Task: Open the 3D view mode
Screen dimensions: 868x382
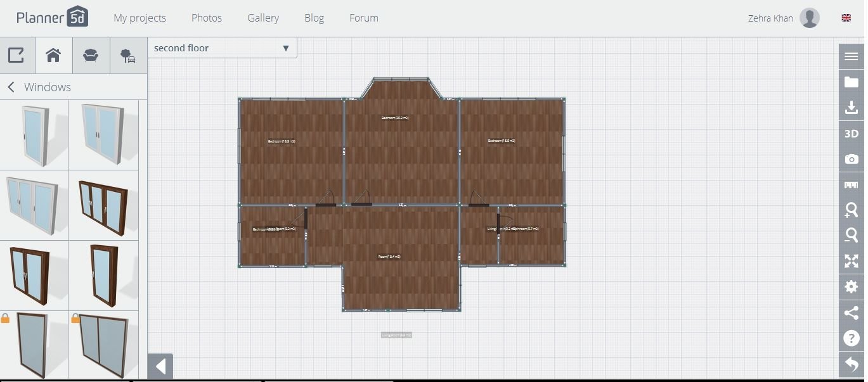Action: pyautogui.click(x=851, y=134)
